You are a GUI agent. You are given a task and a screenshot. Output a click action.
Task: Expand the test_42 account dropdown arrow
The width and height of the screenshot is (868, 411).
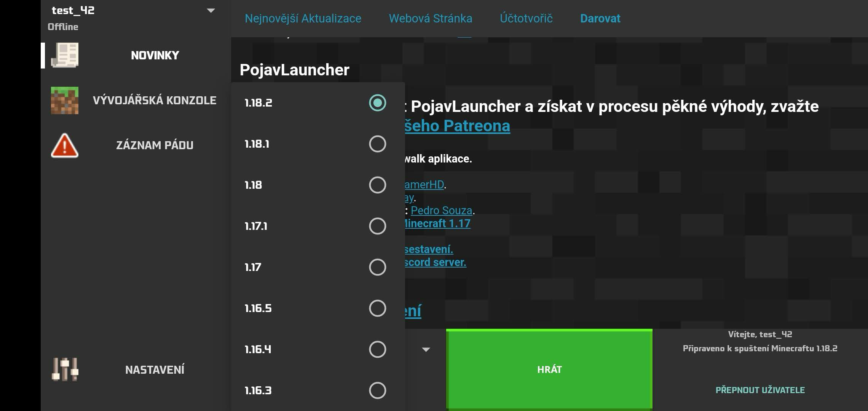(211, 11)
